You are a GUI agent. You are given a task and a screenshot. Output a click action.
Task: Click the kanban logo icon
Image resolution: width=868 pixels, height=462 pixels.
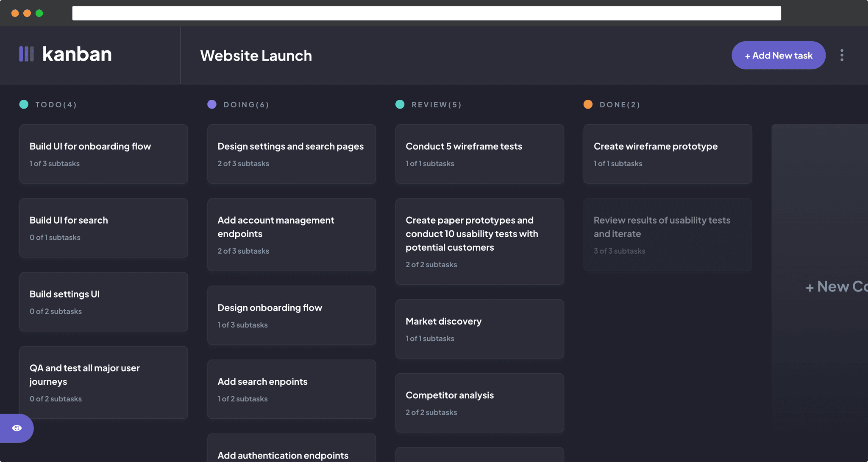(x=27, y=54)
